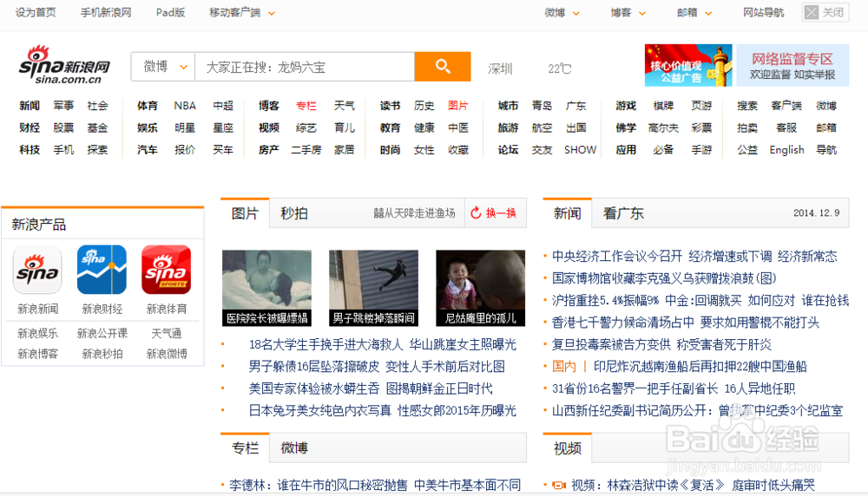Open the SHOW navigation link
Screen dimensions: 868x496
[580, 150]
